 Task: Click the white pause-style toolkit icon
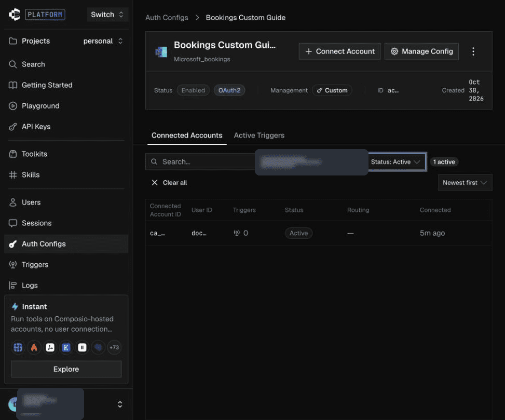(x=82, y=347)
